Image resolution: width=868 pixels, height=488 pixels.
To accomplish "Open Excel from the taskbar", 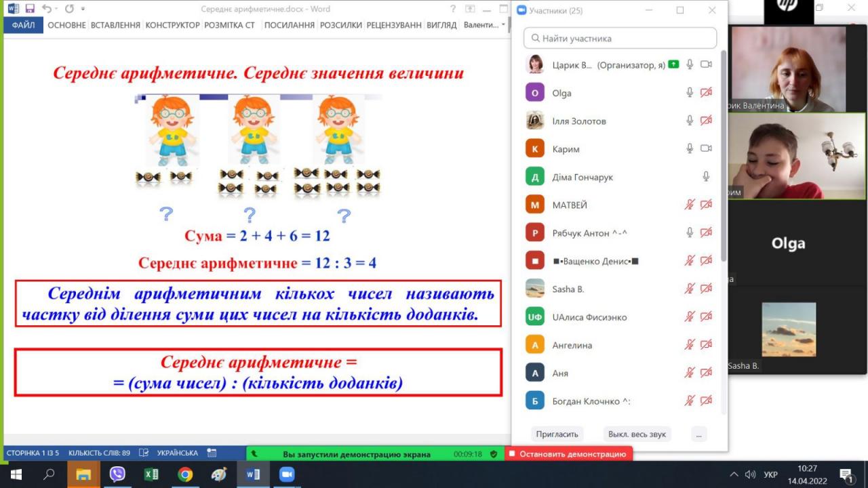I will pos(151,474).
